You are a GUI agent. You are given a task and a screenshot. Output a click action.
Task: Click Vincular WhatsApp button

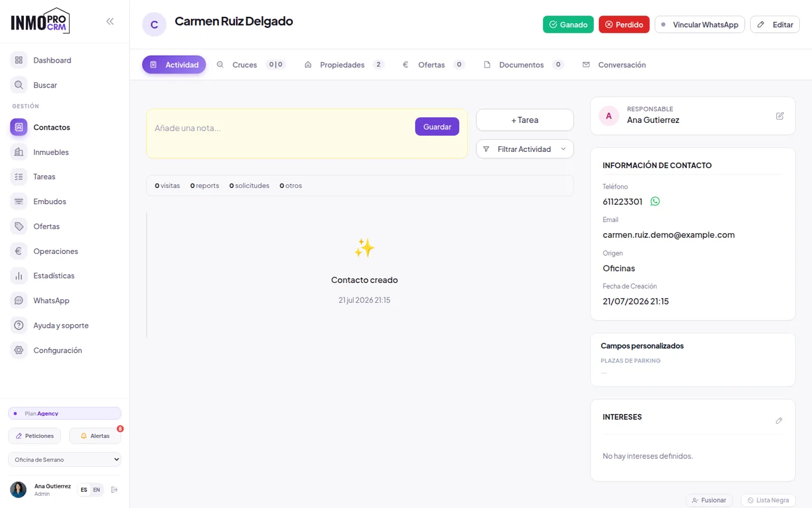click(699, 24)
